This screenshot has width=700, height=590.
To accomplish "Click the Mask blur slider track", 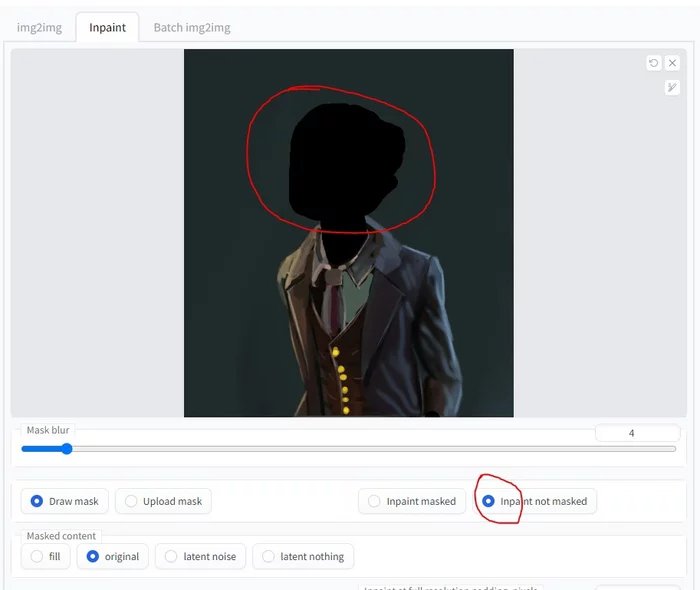I will (x=349, y=449).
